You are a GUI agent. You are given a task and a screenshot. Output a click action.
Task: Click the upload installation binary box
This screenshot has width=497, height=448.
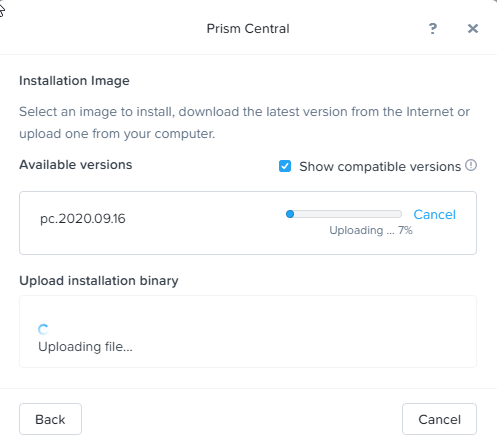pos(248,331)
